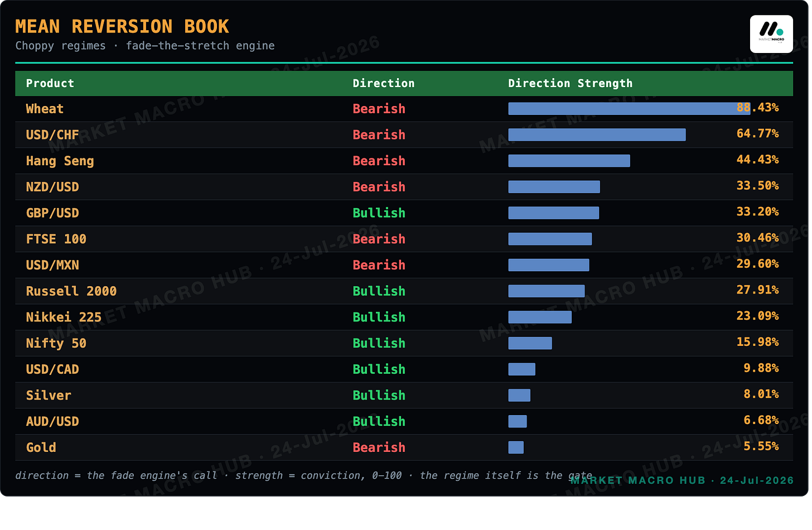Click the MEAN REVERSION BOOK title
This screenshot has width=812, height=530.
122,26
